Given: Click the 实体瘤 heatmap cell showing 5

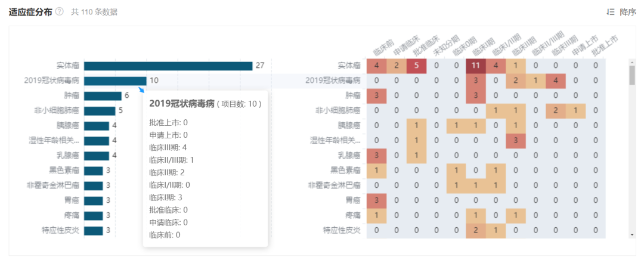Looking at the screenshot, I should pos(416,66).
